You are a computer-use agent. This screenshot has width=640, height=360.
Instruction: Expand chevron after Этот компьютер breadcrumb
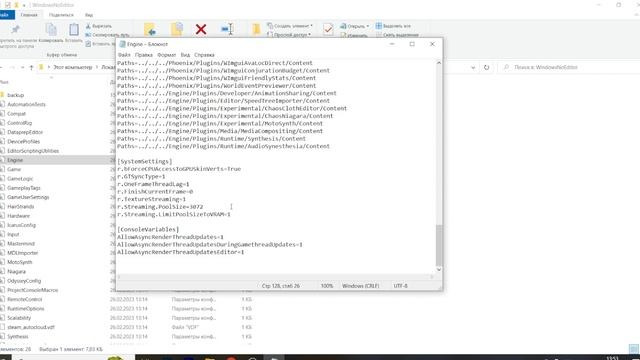pyautogui.click(x=98, y=67)
